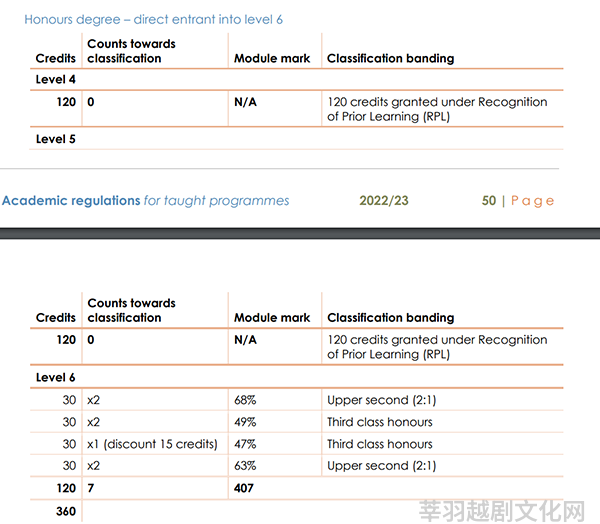Click the bold '7' classification count total
The image size is (600, 524).
(91, 488)
